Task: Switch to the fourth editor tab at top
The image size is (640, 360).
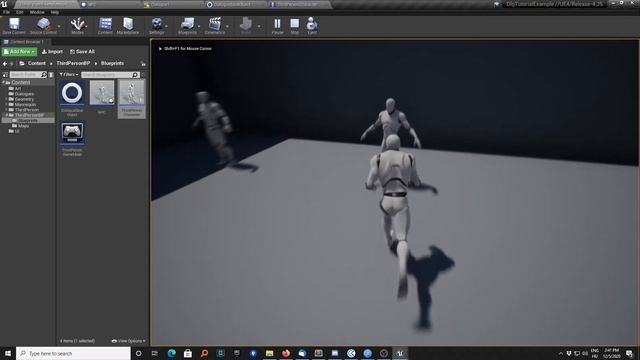Action: pyautogui.click(x=236, y=4)
